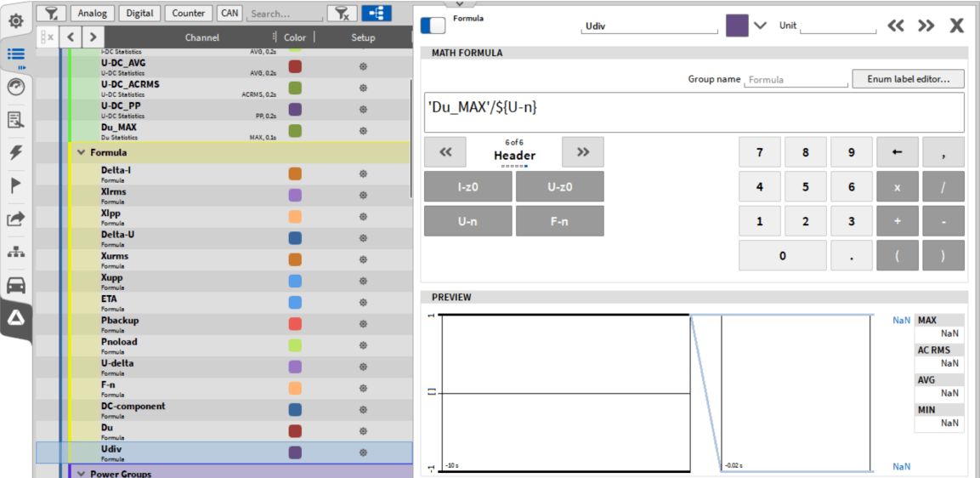Click the export share arrow sidebar icon
The image size is (980, 478).
pyautogui.click(x=15, y=219)
